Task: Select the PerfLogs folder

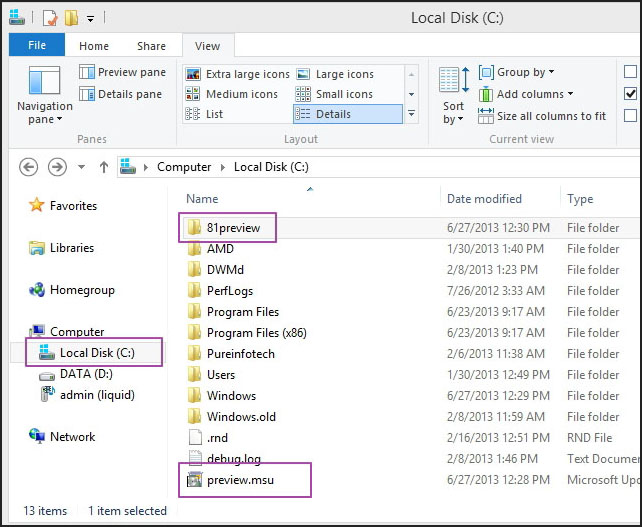Action: (220, 291)
